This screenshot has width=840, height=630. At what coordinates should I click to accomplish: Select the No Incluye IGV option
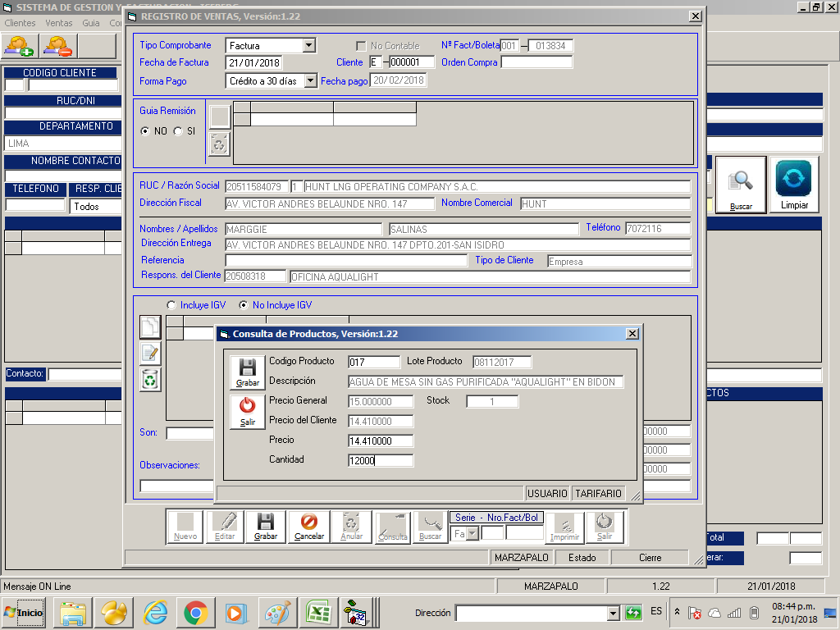[x=244, y=305]
